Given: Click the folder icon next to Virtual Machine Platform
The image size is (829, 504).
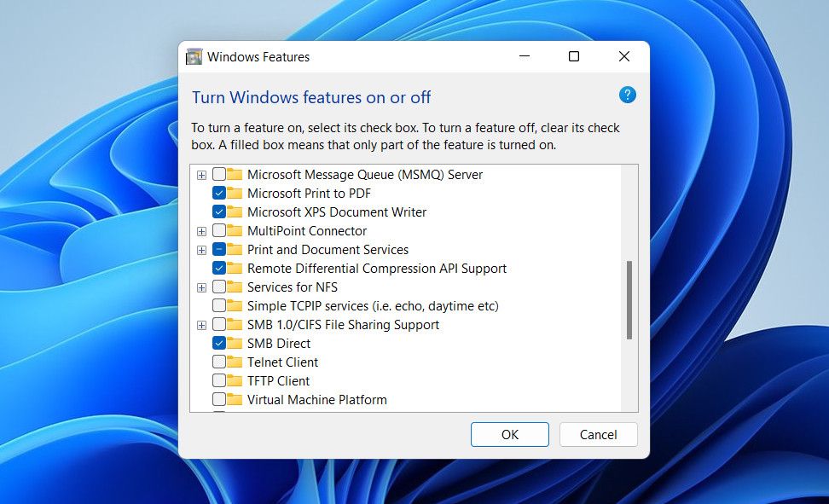Looking at the screenshot, I should [234, 399].
